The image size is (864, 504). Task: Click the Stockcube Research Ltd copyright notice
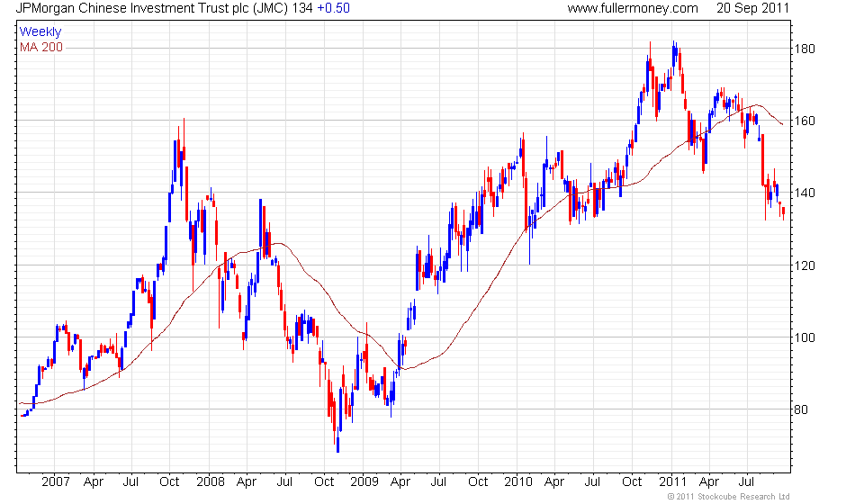tap(728, 497)
